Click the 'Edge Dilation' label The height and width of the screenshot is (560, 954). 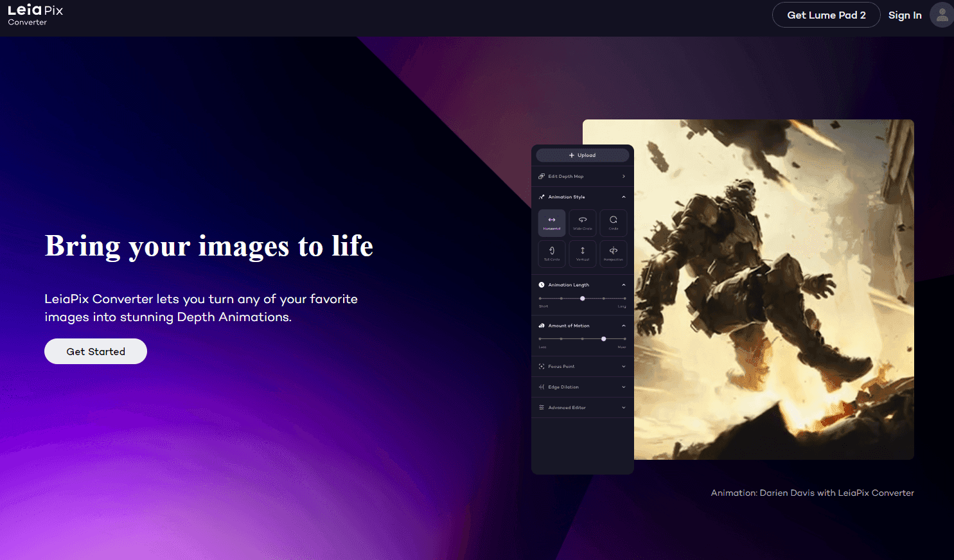563,387
